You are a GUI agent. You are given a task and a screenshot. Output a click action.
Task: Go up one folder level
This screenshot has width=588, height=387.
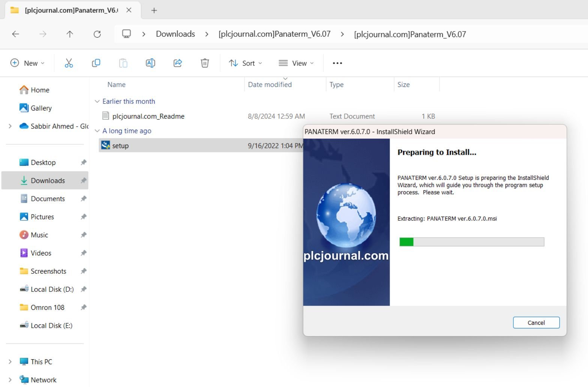click(70, 34)
